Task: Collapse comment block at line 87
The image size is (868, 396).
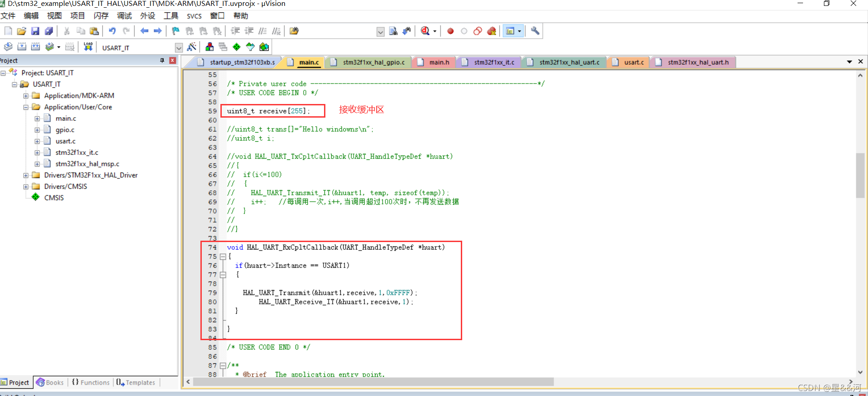Action: pos(223,366)
